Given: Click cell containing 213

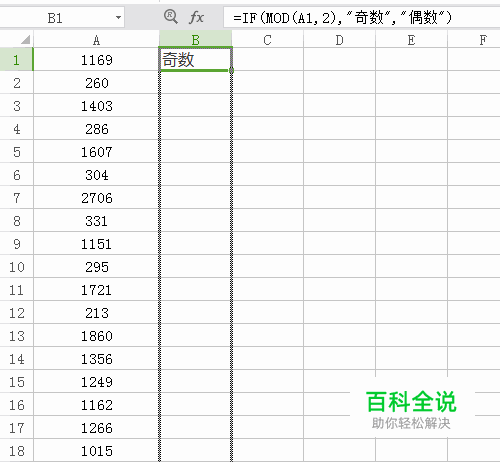Looking at the screenshot, I should pos(96,312).
